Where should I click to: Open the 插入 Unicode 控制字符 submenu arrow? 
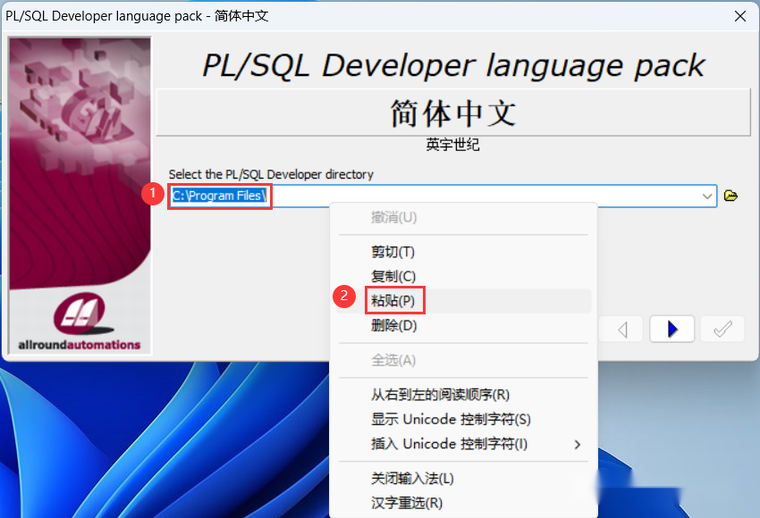coord(577,444)
